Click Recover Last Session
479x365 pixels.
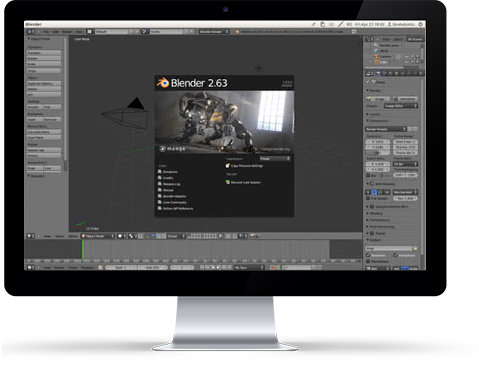coord(246,183)
